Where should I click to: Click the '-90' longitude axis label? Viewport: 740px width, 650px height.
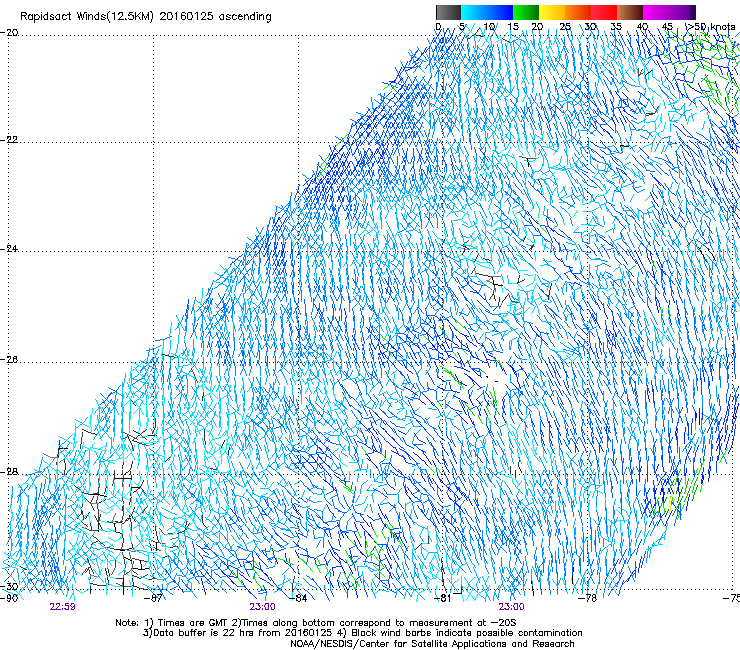click(x=9, y=598)
